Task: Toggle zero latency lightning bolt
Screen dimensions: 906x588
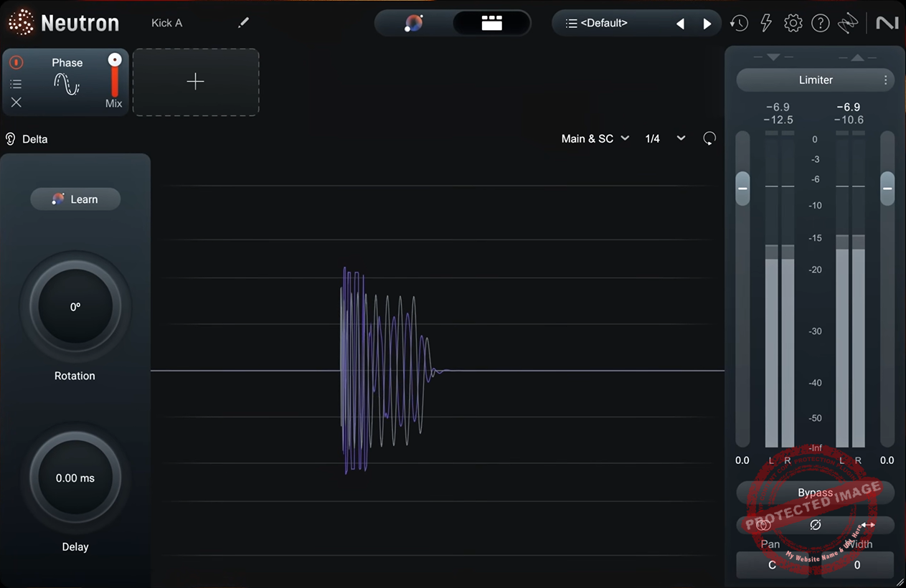Action: click(766, 23)
